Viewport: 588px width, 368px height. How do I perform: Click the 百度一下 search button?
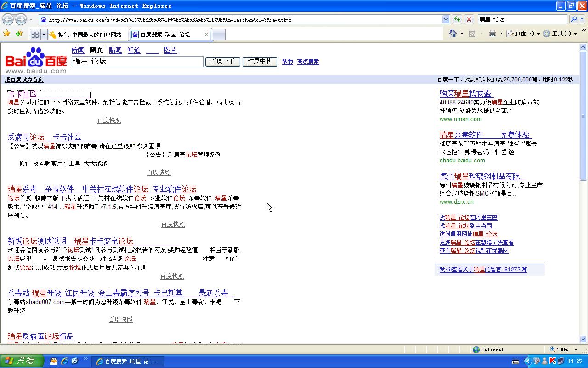pos(222,62)
